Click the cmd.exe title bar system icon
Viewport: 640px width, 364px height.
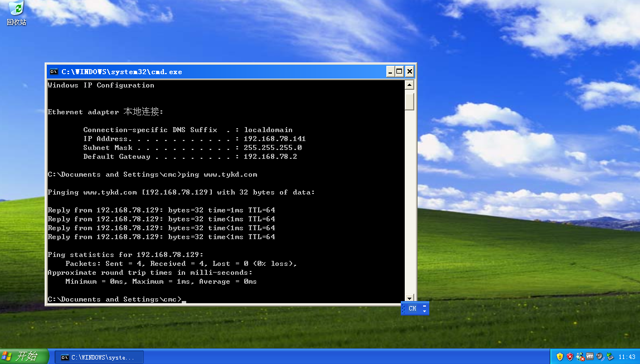(54, 72)
